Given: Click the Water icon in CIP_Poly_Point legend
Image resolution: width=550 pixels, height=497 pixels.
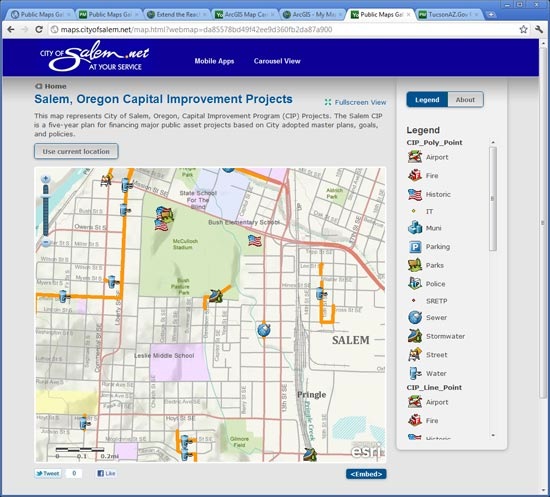Looking at the screenshot, I should point(415,373).
